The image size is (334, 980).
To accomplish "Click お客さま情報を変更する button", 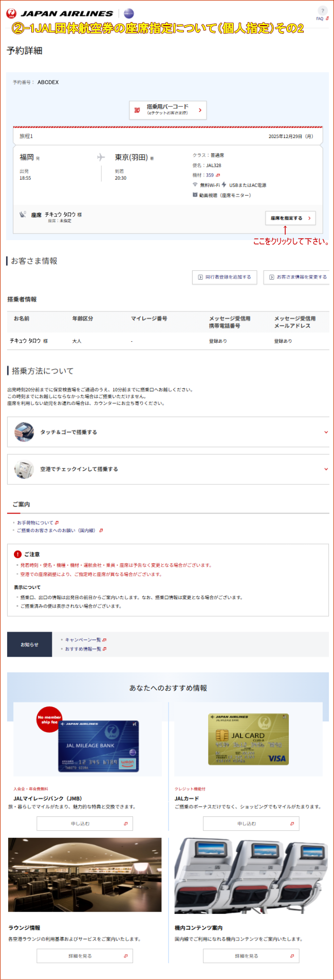I will coord(297,277).
